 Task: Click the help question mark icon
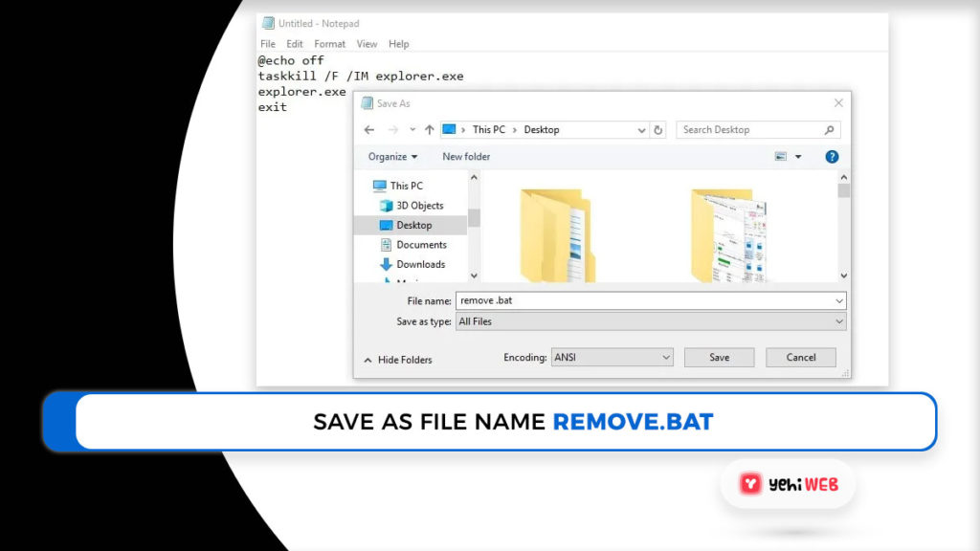click(832, 157)
